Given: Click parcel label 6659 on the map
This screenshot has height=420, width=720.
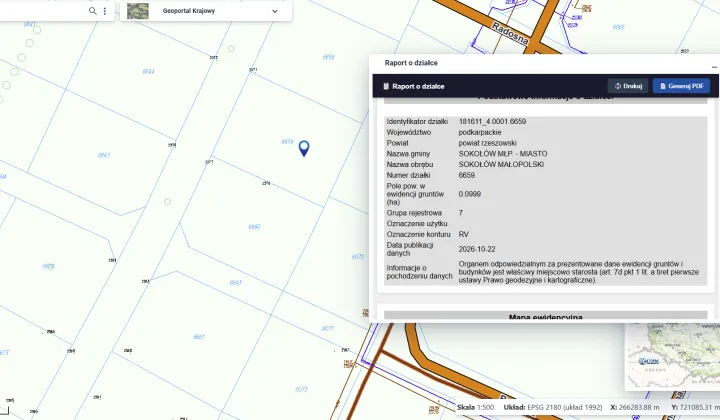Looking at the screenshot, I should 287,142.
